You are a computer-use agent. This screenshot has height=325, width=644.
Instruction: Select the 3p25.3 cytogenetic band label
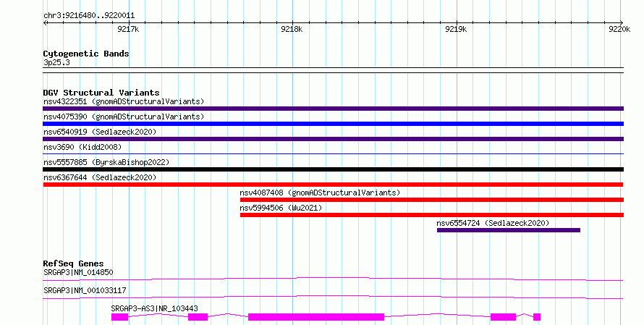[x=56, y=62]
